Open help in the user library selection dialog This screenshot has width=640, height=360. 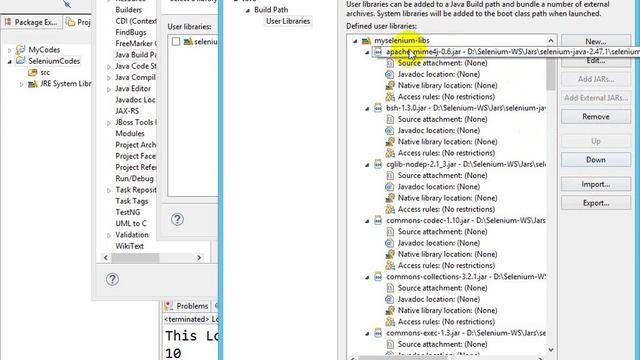click(x=177, y=219)
